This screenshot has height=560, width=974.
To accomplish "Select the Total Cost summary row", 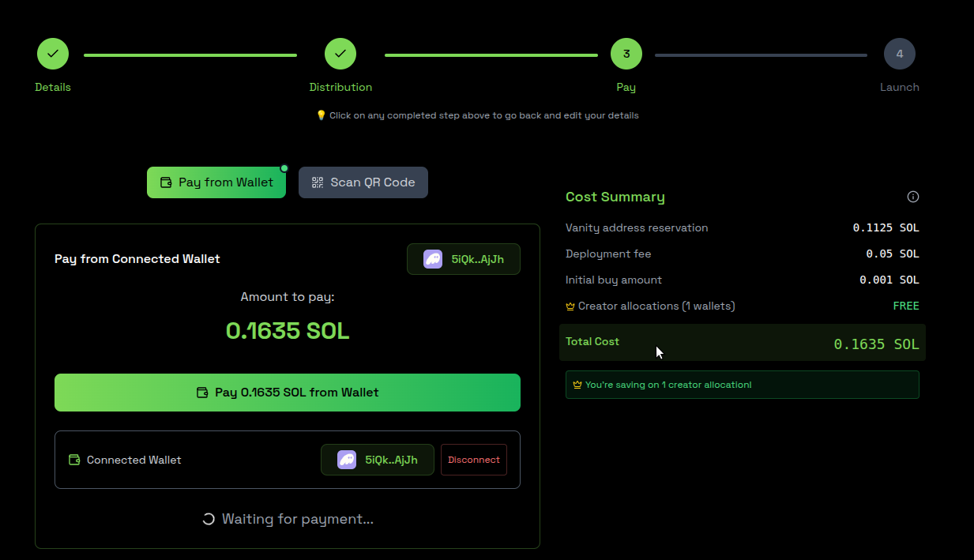I will coord(742,343).
